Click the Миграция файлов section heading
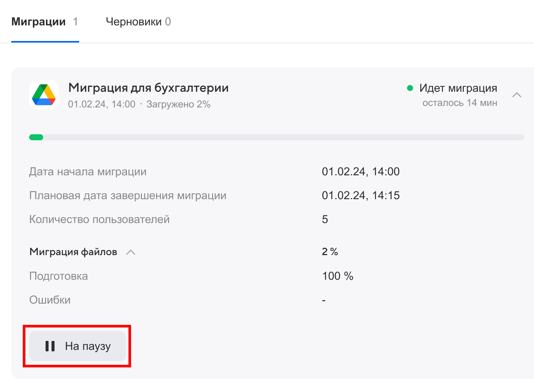Screen dimensions: 534x392 [73, 252]
